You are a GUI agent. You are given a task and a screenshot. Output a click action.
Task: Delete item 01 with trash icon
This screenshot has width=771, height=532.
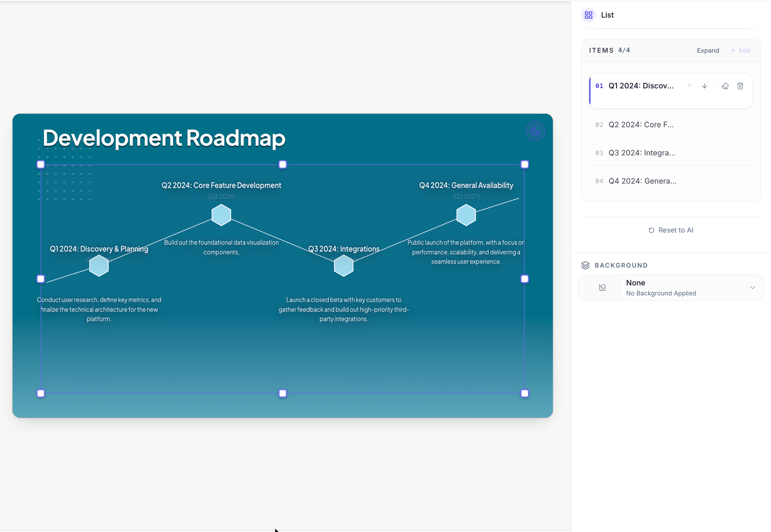coord(740,86)
